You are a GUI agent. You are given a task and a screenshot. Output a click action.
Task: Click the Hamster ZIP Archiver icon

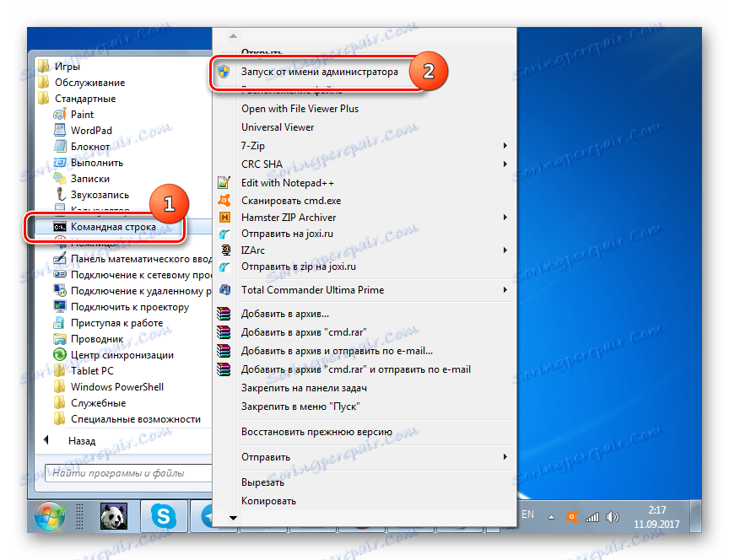coord(224,217)
